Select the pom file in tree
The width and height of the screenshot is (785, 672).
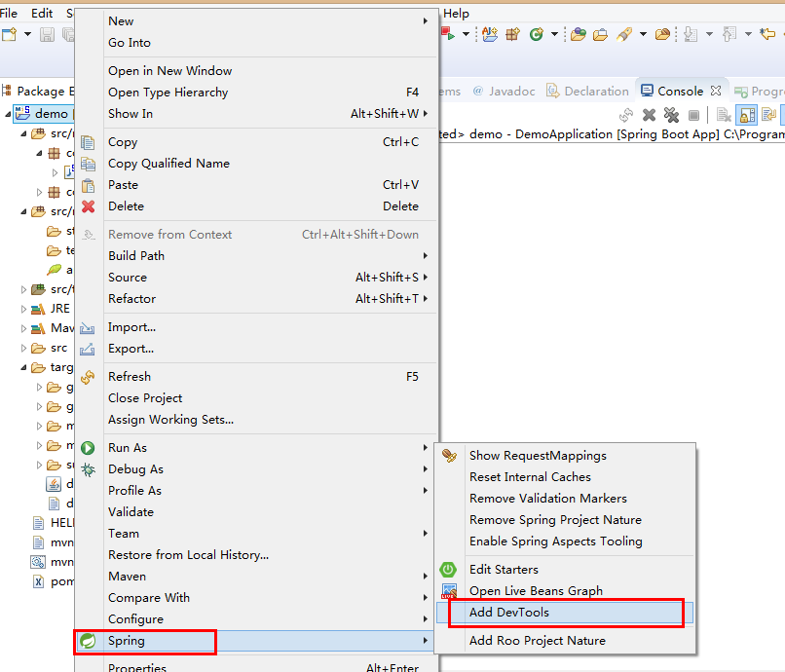(53, 581)
